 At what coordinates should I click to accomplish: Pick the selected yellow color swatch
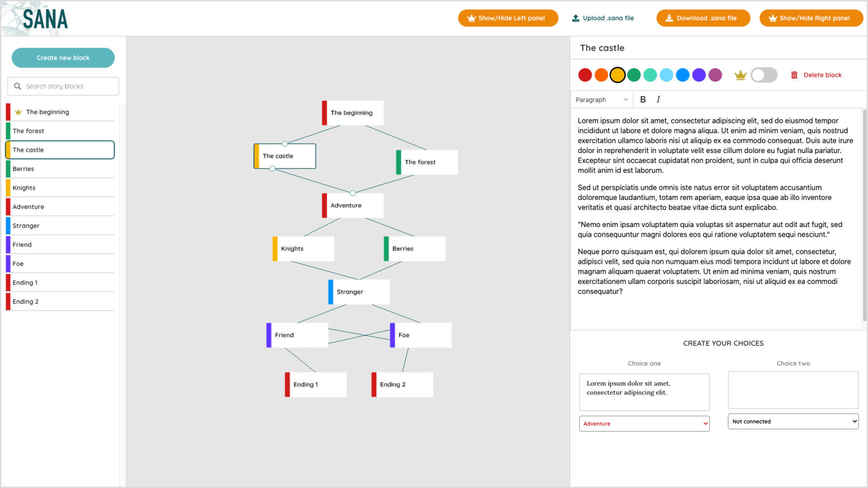click(x=618, y=75)
